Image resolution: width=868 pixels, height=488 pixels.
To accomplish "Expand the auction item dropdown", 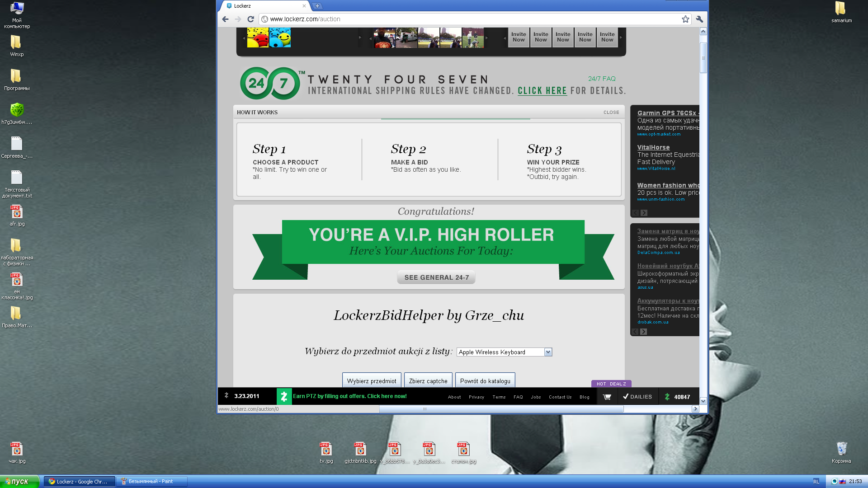I will point(548,352).
